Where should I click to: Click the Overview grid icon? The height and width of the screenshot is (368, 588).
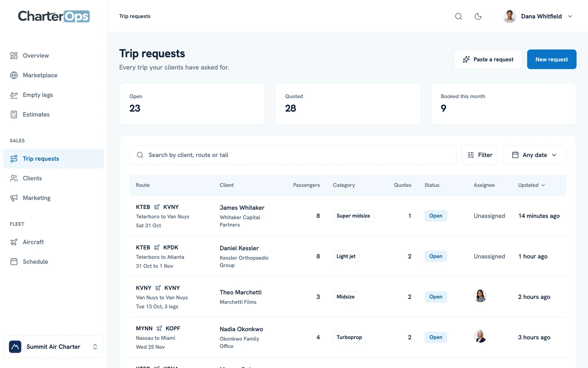click(x=14, y=56)
